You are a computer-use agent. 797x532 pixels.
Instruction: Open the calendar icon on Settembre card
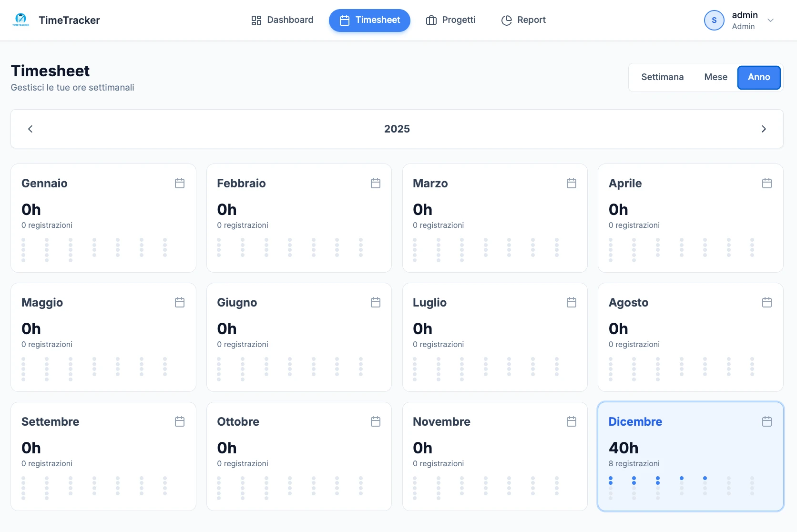(x=180, y=421)
